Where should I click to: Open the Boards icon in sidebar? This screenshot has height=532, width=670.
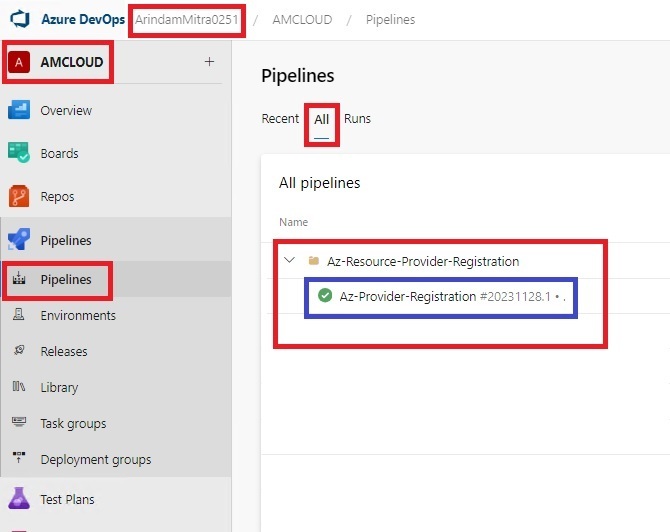point(19,153)
